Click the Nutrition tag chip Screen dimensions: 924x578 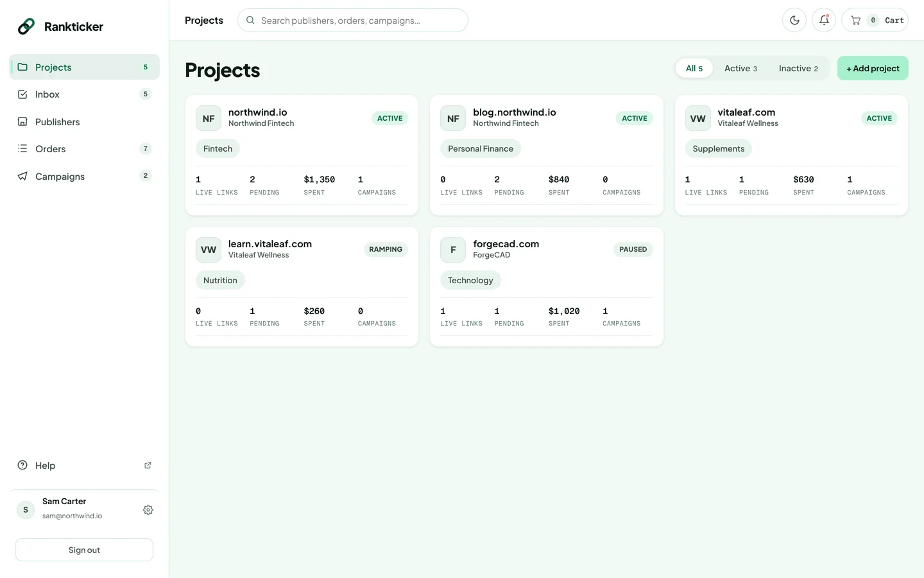pos(220,280)
